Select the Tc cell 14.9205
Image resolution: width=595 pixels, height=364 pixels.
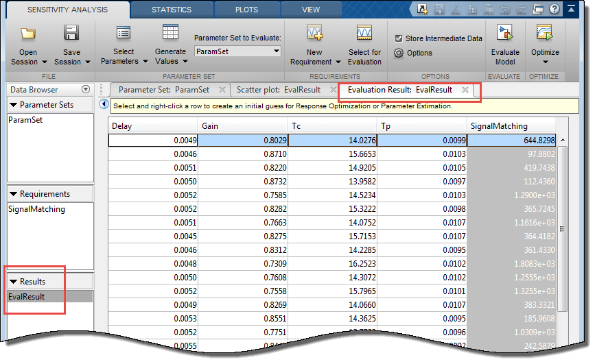click(332, 167)
